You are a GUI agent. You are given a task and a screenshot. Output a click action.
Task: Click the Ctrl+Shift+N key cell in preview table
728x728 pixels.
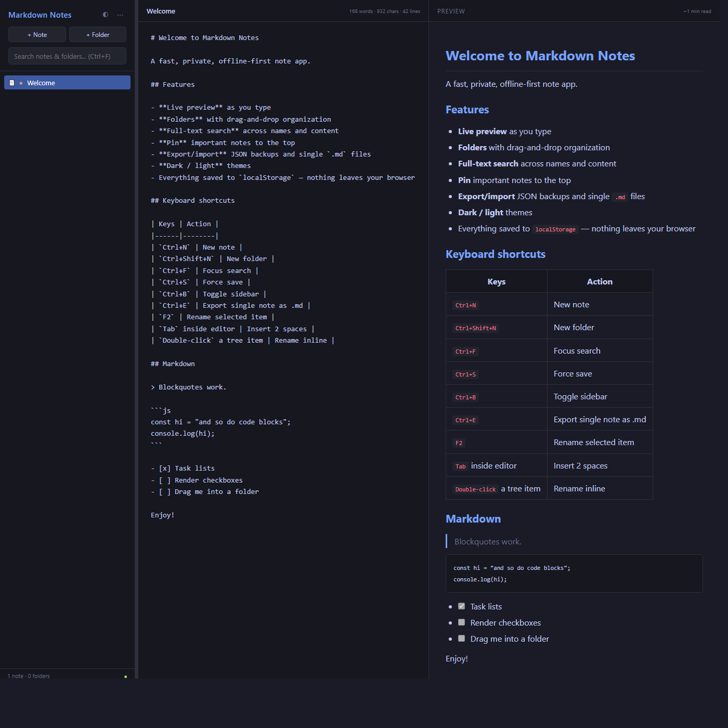pyautogui.click(x=497, y=327)
